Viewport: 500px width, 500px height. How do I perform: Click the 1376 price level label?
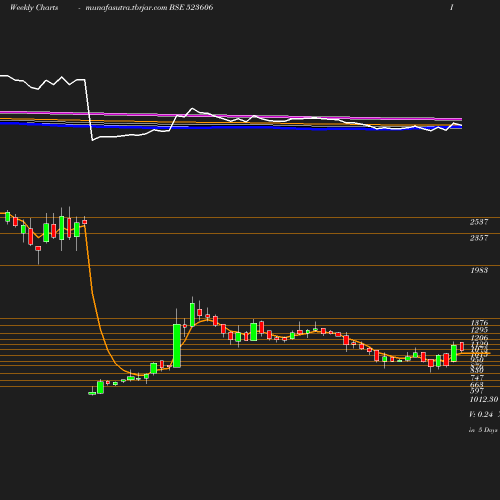click(x=479, y=323)
